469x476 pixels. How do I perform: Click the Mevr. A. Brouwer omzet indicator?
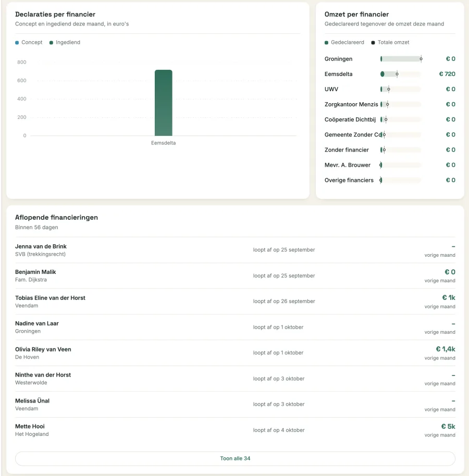[380, 165]
